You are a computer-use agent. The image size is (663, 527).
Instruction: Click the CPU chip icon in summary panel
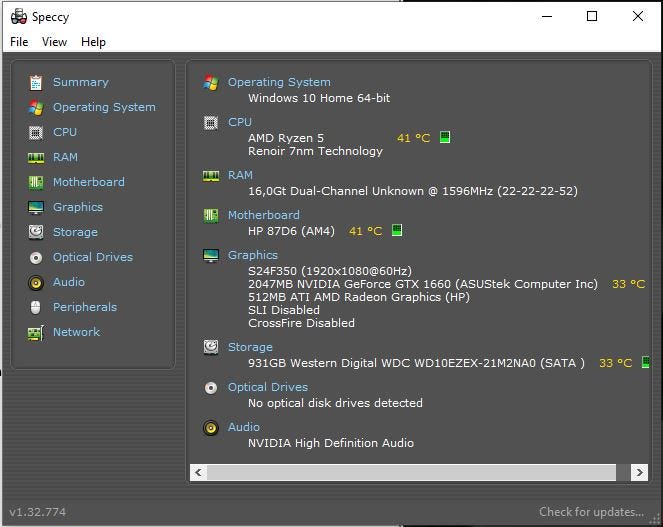pos(211,123)
